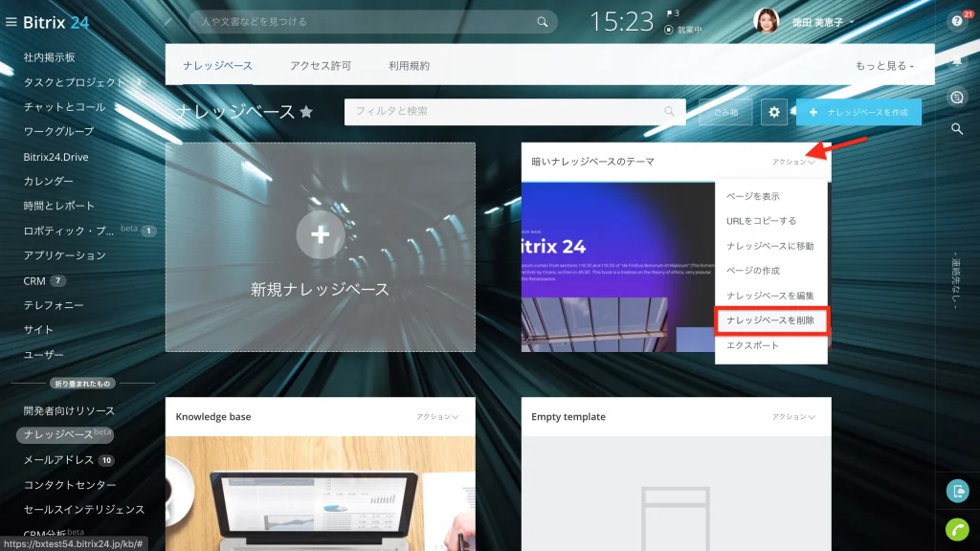This screenshot has height=551, width=980.
Task: Open the Knowledge base laptop thumbnail
Action: (320, 494)
